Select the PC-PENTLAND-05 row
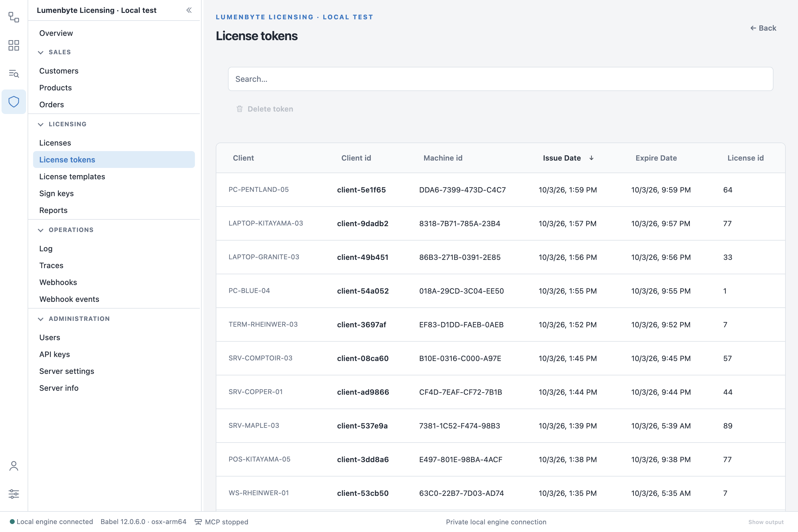The width and height of the screenshot is (798, 532). coord(500,190)
